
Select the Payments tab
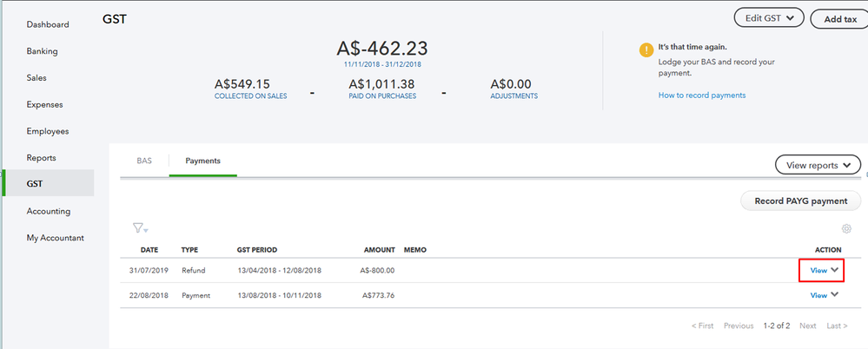point(202,161)
